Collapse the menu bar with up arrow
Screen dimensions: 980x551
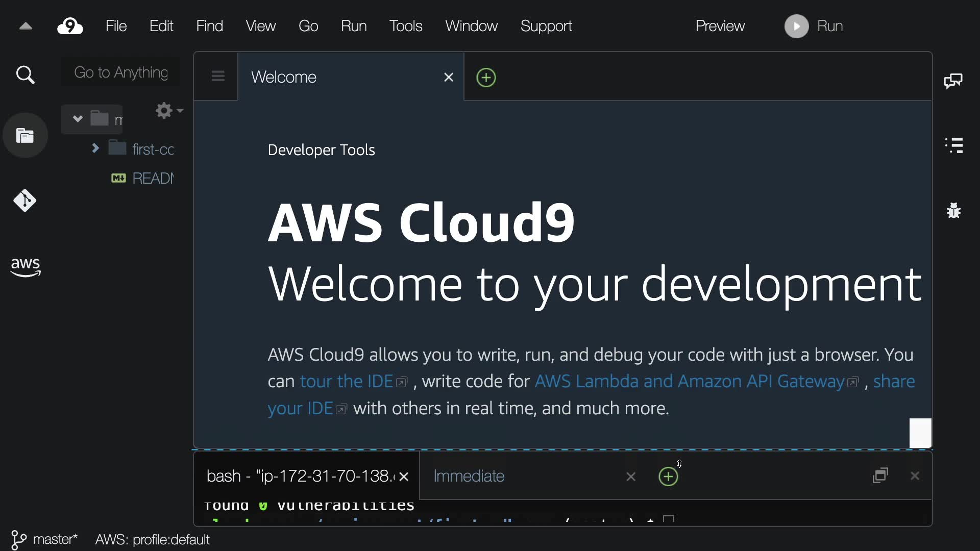click(26, 27)
